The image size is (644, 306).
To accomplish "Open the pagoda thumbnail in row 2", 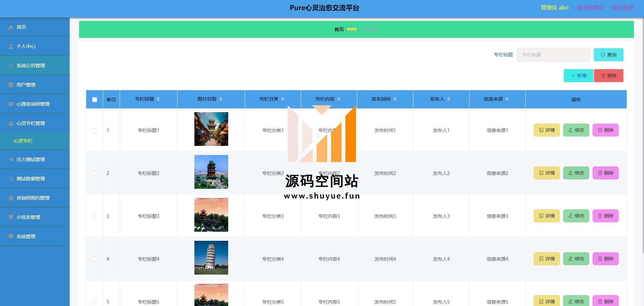I will (211, 172).
